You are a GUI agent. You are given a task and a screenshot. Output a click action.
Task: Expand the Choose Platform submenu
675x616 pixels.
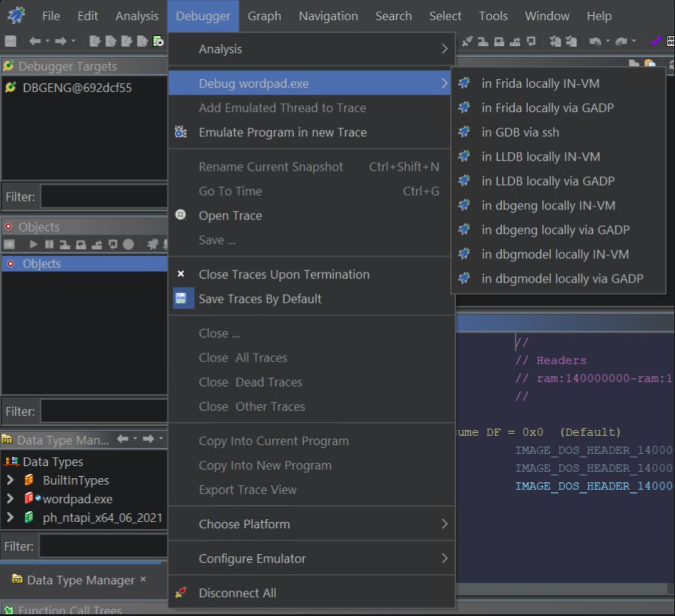pyautogui.click(x=312, y=524)
